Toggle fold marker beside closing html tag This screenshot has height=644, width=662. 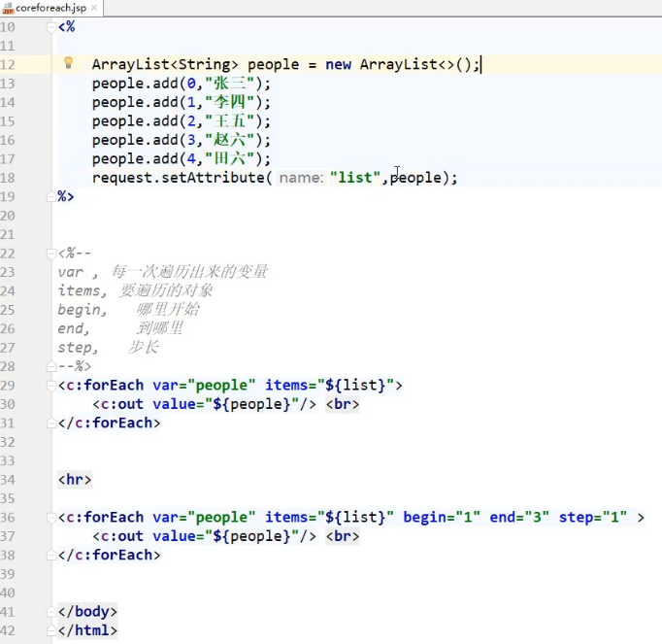[51, 630]
